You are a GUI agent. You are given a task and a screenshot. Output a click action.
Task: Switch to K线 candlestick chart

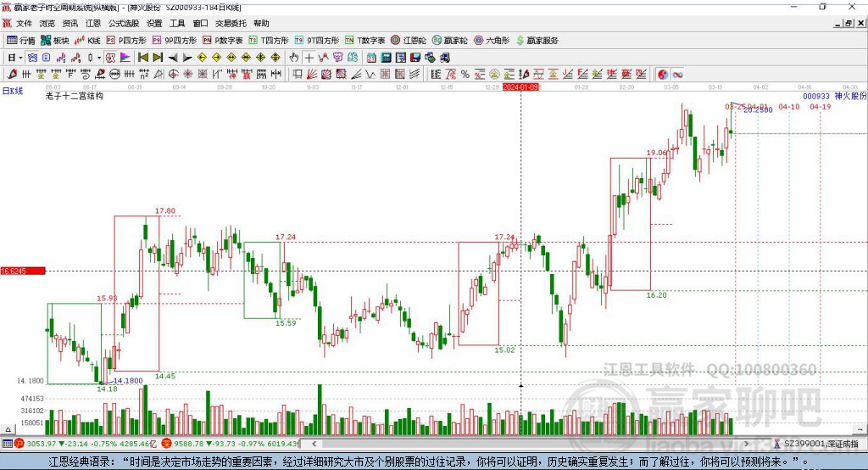(x=87, y=41)
